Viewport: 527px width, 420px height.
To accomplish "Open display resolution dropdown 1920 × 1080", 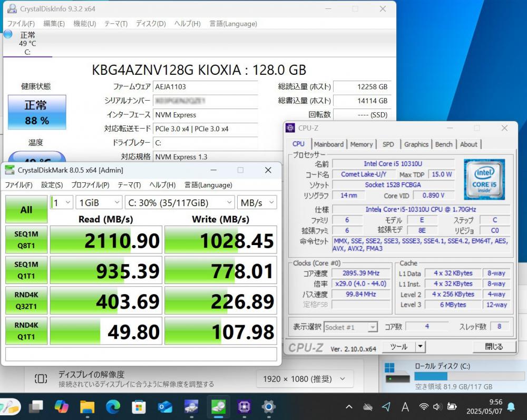I will coord(305,379).
